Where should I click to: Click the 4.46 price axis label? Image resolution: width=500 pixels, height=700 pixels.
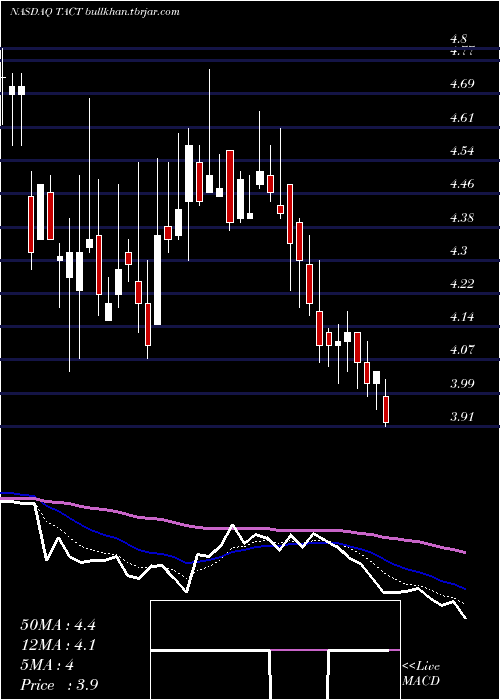pyautogui.click(x=462, y=183)
